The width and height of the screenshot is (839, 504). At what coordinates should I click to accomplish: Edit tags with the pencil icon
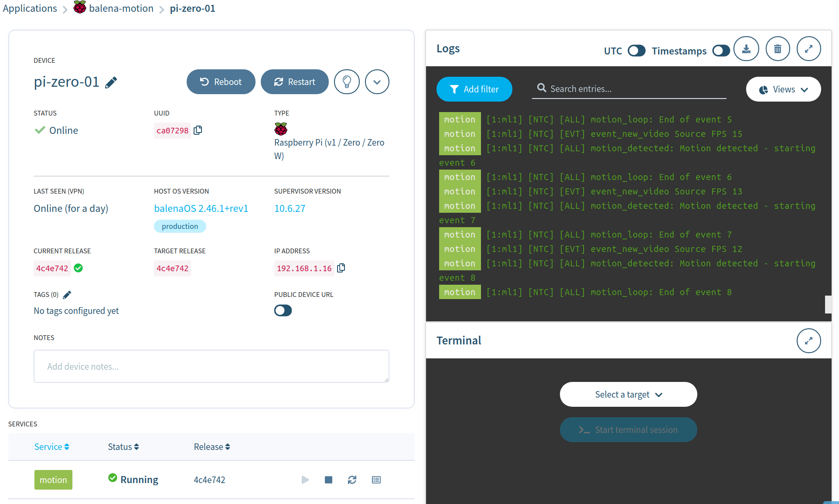(67, 295)
